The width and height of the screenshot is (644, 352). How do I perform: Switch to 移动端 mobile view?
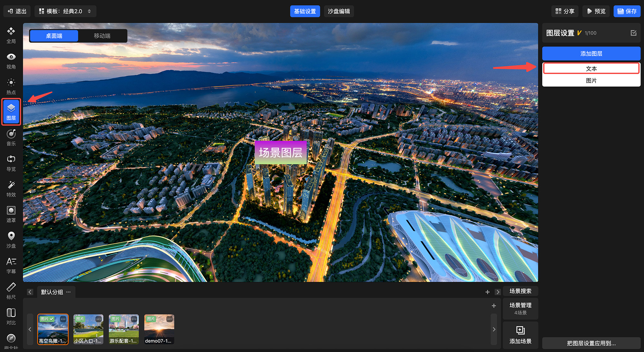[102, 36]
